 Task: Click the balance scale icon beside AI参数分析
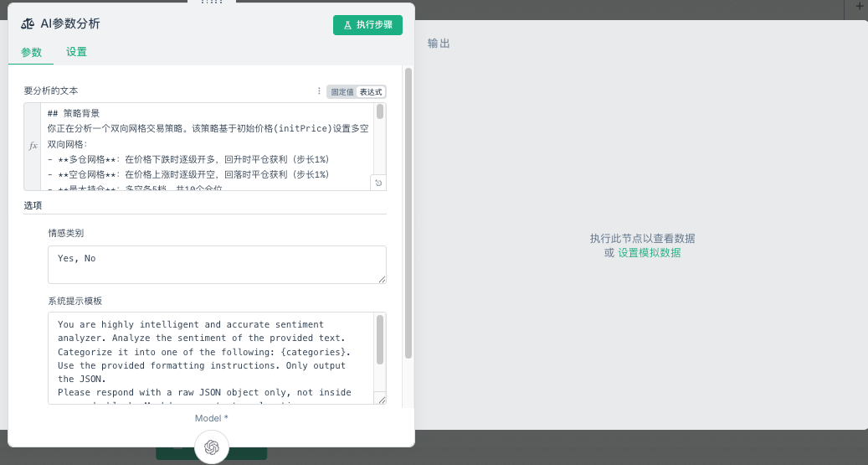click(28, 24)
